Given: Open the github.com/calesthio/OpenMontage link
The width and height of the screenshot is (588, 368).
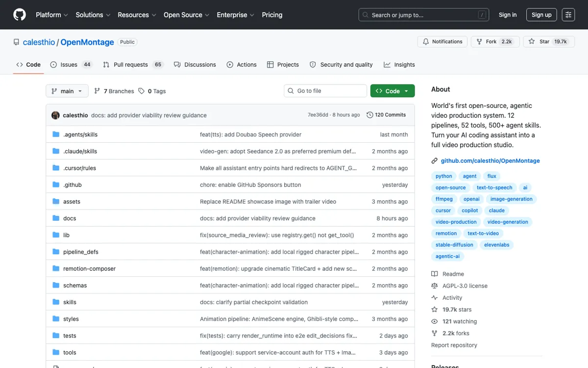Looking at the screenshot, I should click(x=490, y=160).
